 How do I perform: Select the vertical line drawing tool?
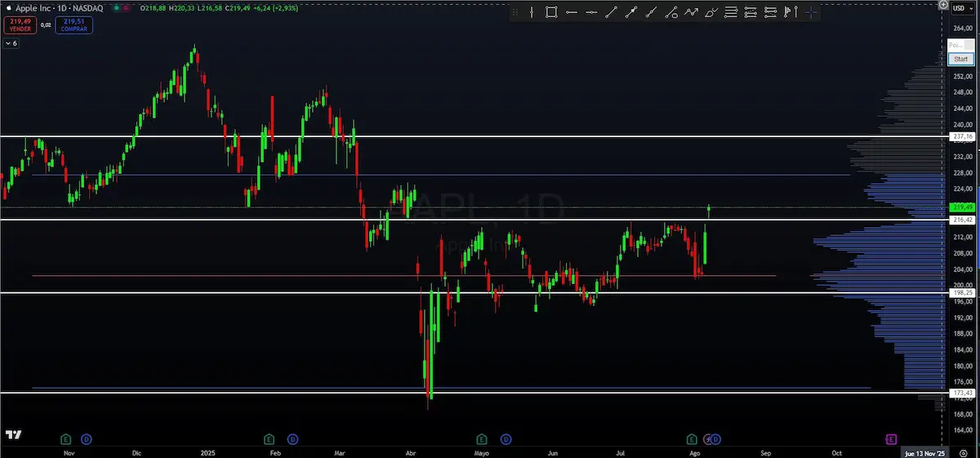(x=532, y=11)
